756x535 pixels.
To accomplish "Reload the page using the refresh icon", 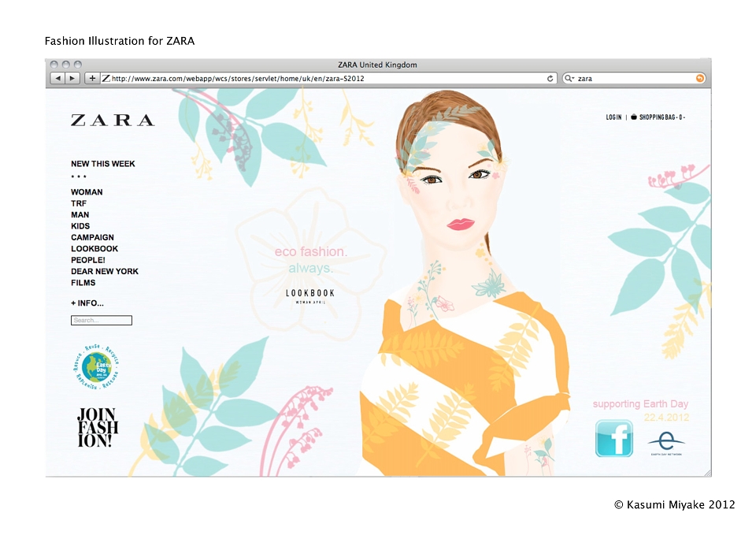I will coord(550,78).
